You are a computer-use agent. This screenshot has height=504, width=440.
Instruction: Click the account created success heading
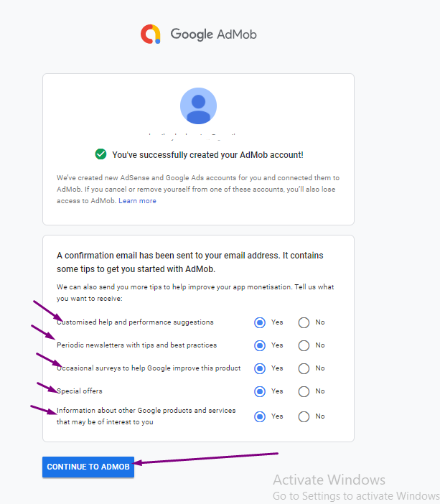pyautogui.click(x=207, y=154)
